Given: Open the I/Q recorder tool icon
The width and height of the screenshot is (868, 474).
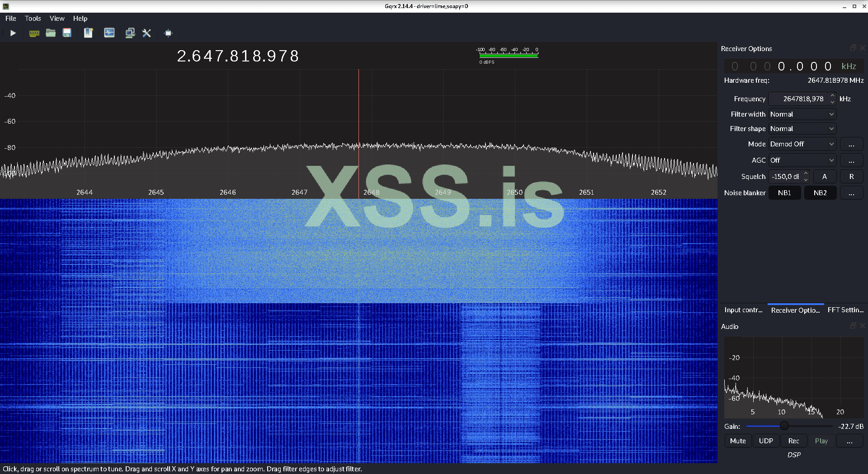Looking at the screenshot, I should [109, 33].
